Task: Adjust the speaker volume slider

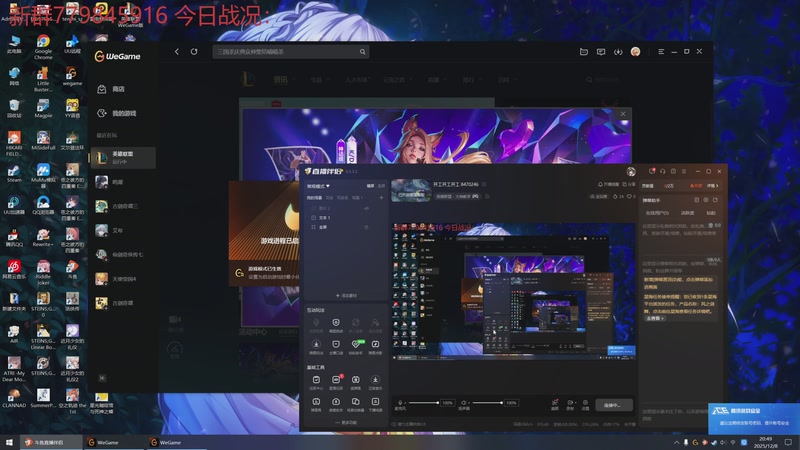Action: coord(487,403)
